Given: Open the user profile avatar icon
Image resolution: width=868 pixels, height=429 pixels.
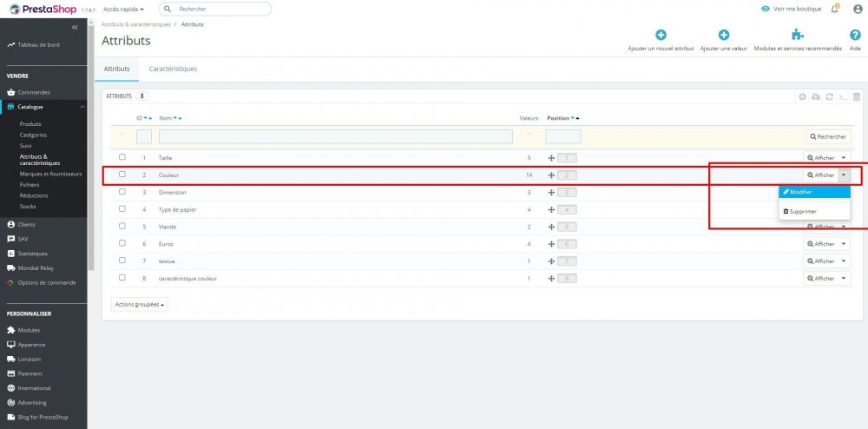Looking at the screenshot, I should [x=858, y=9].
